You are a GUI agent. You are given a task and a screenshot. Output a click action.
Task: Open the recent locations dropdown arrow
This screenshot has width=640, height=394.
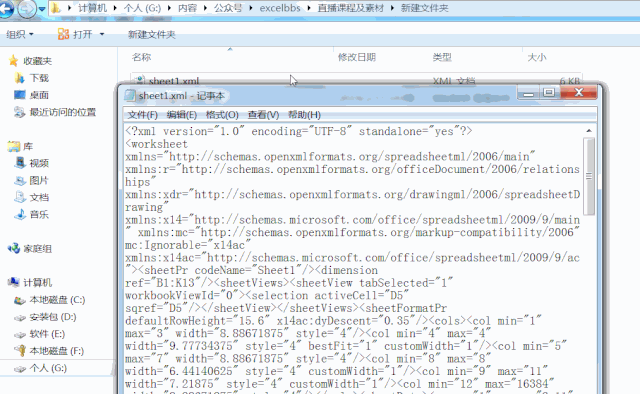pyautogui.click(x=42, y=9)
